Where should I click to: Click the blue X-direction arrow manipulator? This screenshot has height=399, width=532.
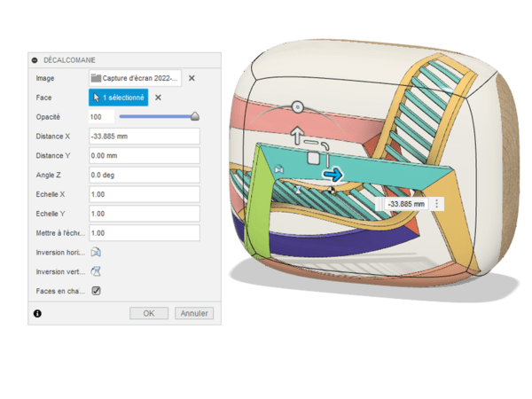coord(332,176)
